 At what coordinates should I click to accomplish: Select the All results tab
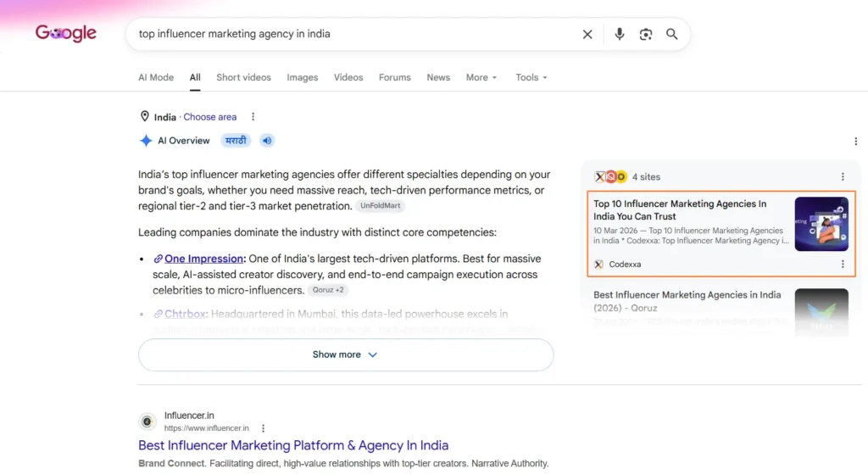195,77
